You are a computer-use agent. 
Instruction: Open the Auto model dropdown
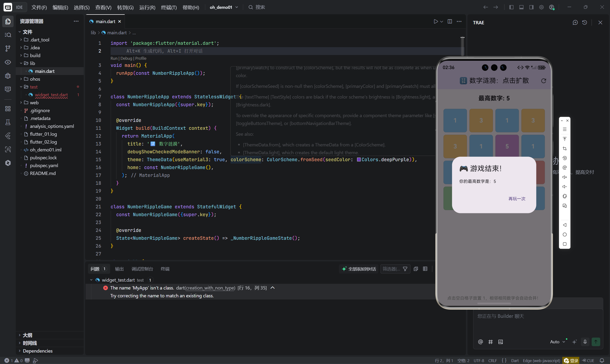(x=557, y=342)
